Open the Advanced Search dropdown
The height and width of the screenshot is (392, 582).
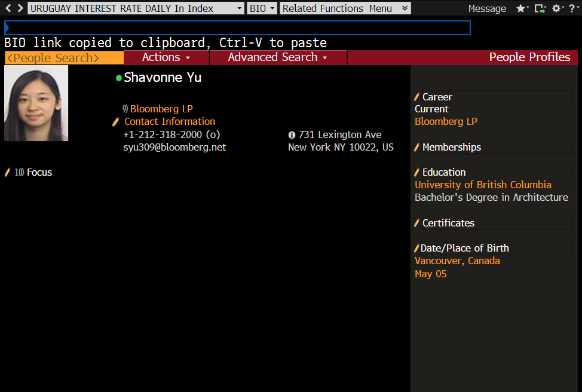coord(278,57)
